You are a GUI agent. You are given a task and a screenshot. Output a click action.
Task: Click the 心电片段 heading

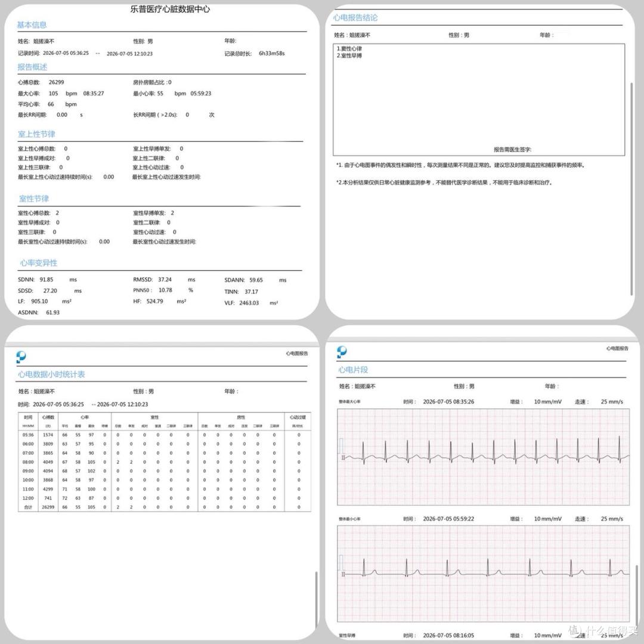coord(353,370)
